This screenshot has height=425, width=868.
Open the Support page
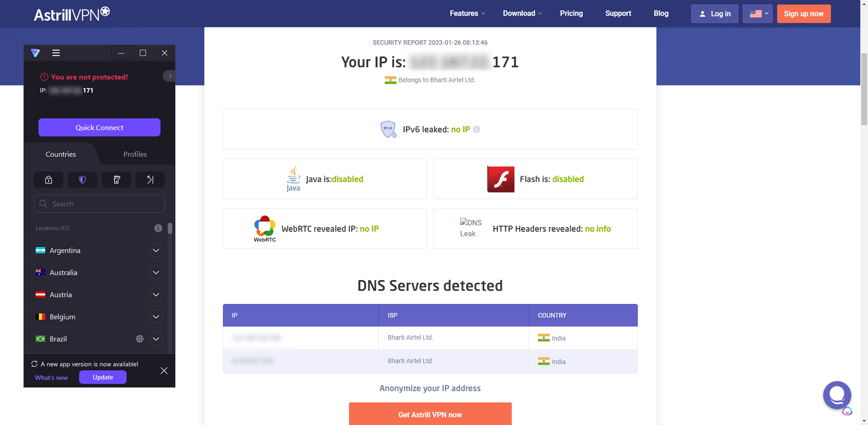pyautogui.click(x=618, y=14)
